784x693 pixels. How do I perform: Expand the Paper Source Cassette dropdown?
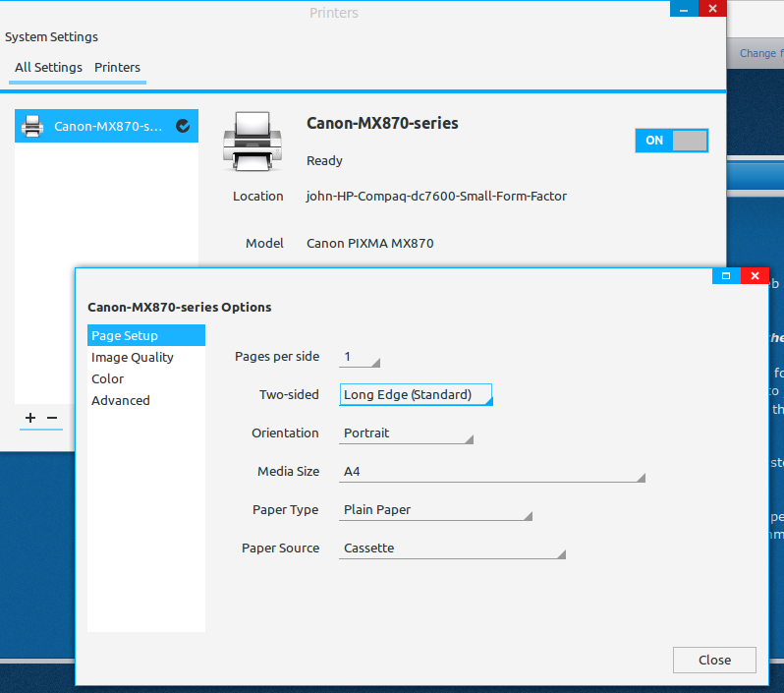[x=453, y=549]
